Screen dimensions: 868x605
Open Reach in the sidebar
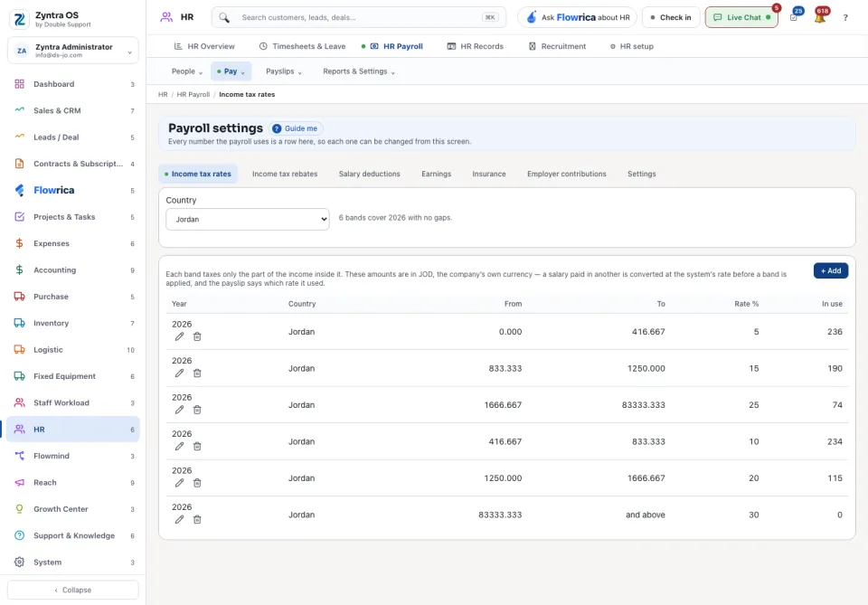click(73, 483)
